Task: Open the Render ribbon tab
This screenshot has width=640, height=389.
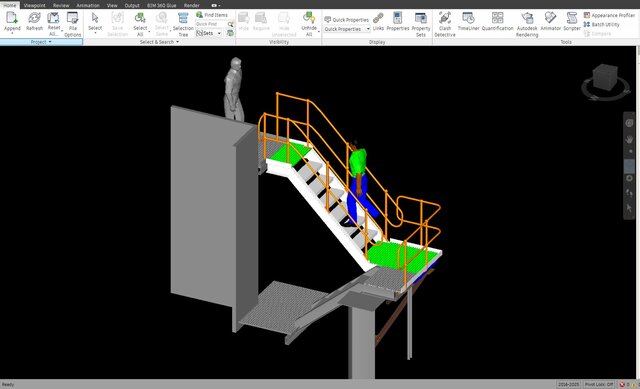Action: [x=191, y=5]
